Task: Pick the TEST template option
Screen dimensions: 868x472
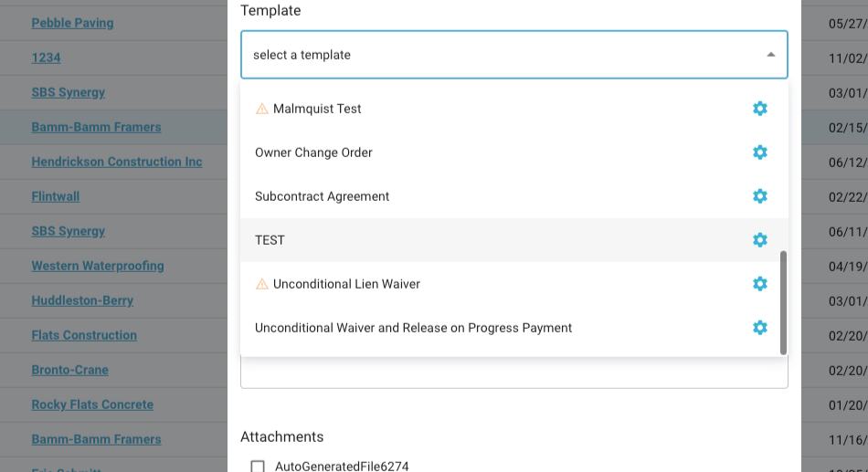Action: point(270,240)
